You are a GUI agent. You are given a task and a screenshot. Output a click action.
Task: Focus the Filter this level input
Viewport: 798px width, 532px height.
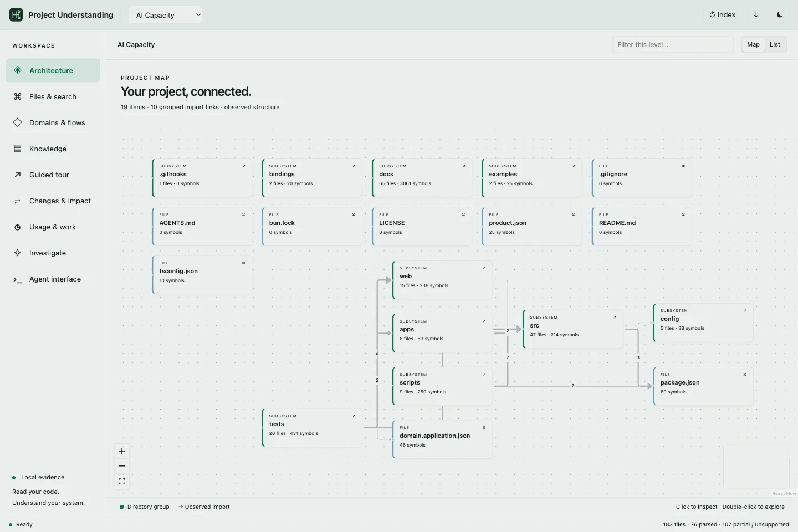click(673, 45)
